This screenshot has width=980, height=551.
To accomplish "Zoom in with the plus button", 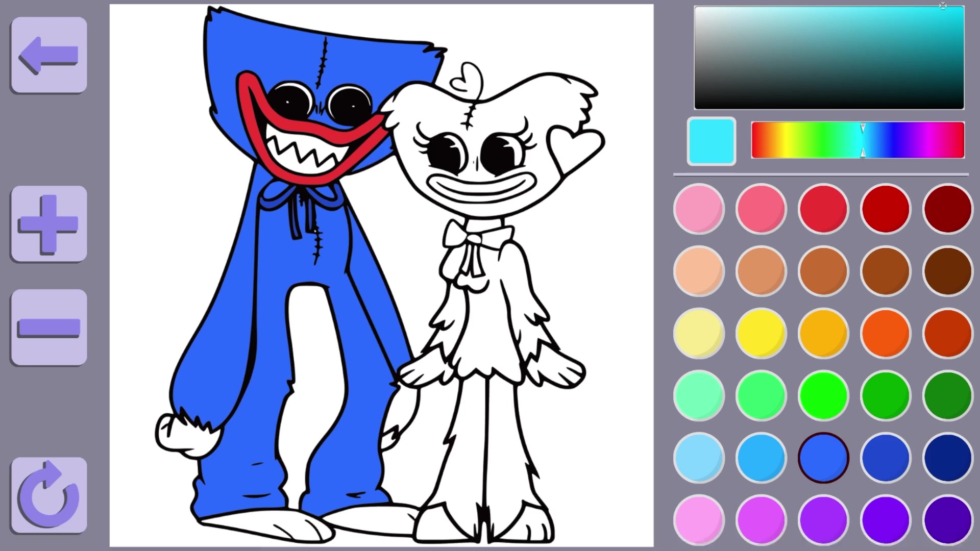I will 49,224.
